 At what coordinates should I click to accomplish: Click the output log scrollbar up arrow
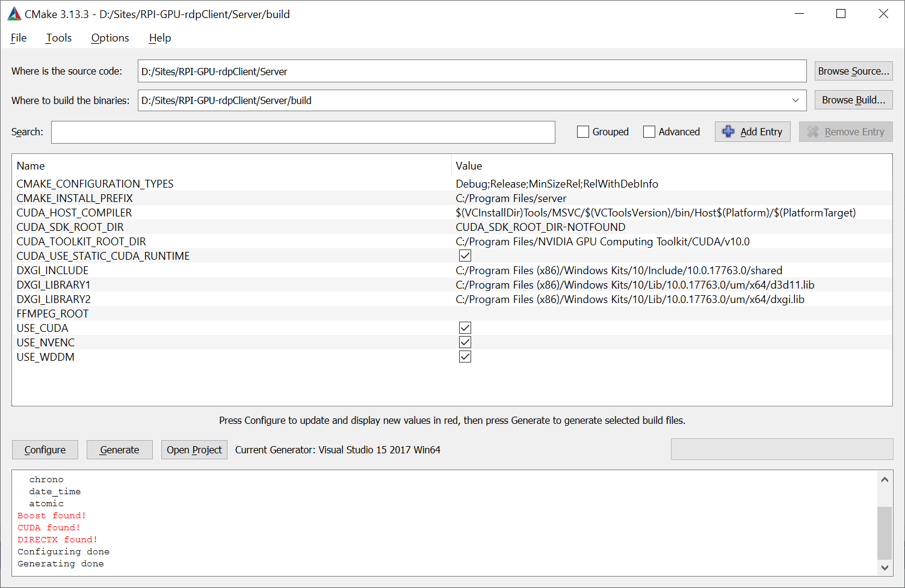[x=885, y=479]
